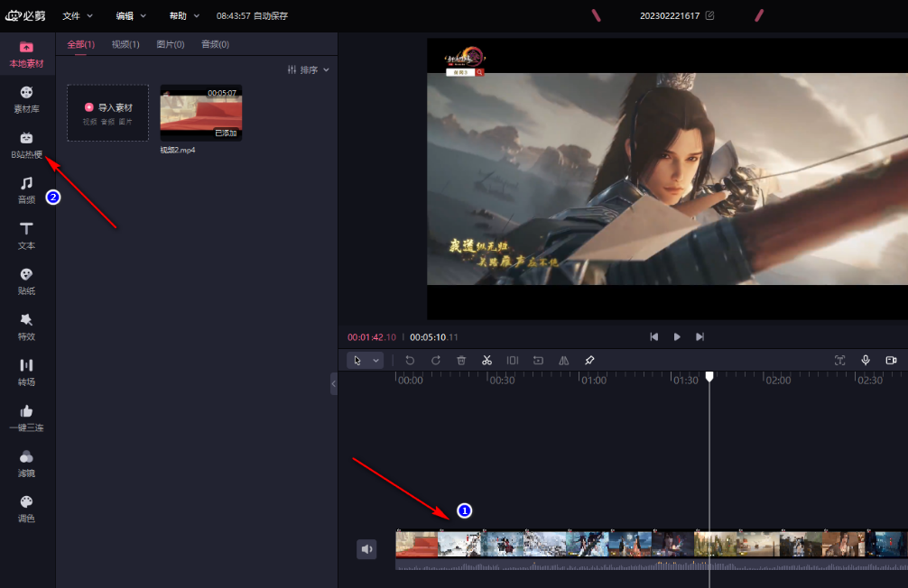This screenshot has width=908, height=588.
Task: Click the reverse playback icon in toolbar
Action: (538, 361)
